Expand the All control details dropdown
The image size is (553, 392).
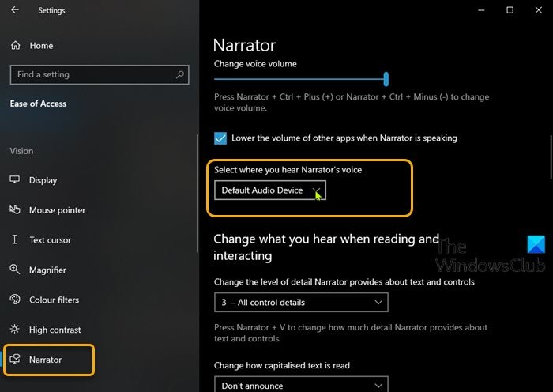coord(301,303)
